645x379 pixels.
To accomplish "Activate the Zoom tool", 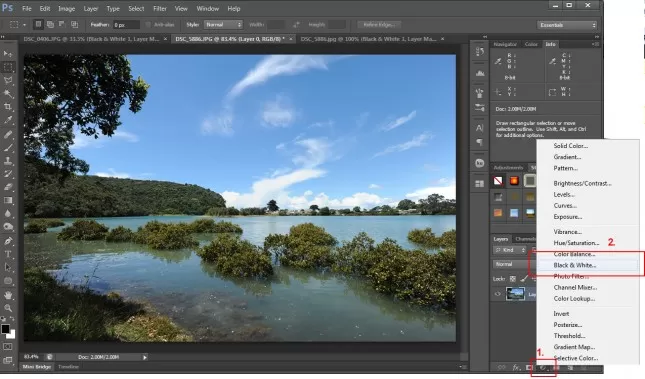I will point(8,308).
